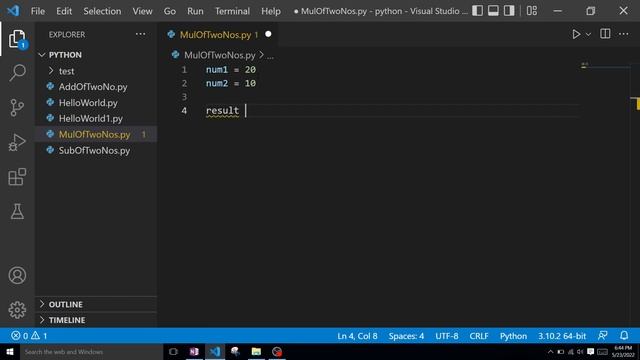The image size is (640, 360).
Task: Open AddOfTwoNo.py file
Action: (x=96, y=87)
